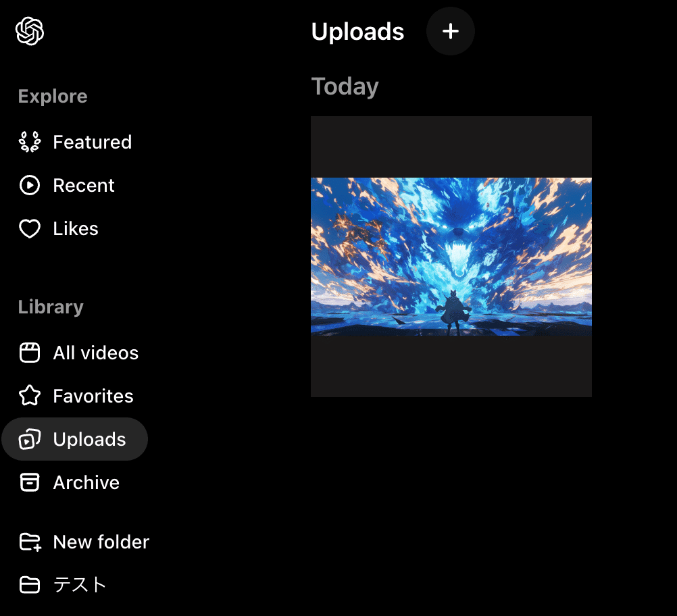
Task: Click the stacked-media icon beside Uploads
Action: 30,439
